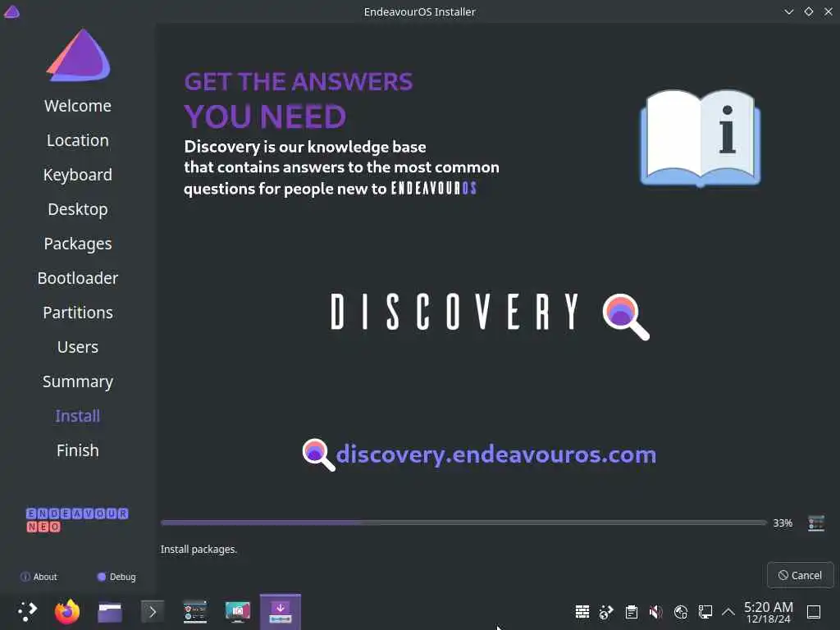Screen dimensions: 840x630
Task: Click the EndeavourOS logo in sidebar
Action: click(x=79, y=55)
